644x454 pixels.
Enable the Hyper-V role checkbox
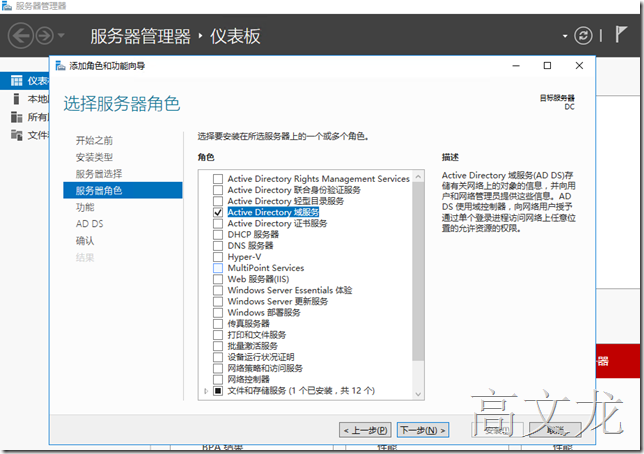pos(218,257)
